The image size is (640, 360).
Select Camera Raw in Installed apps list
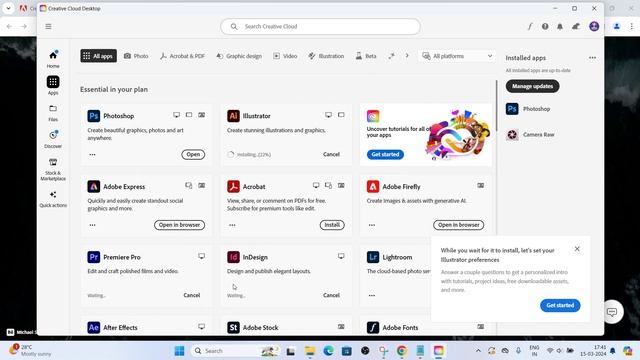pyautogui.click(x=530, y=135)
